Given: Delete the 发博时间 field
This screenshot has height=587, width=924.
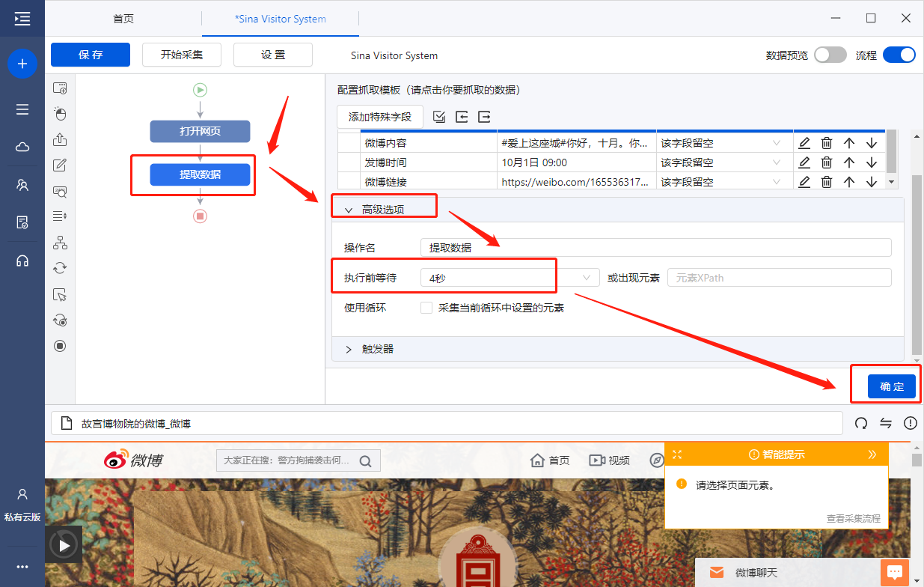Looking at the screenshot, I should 827,162.
